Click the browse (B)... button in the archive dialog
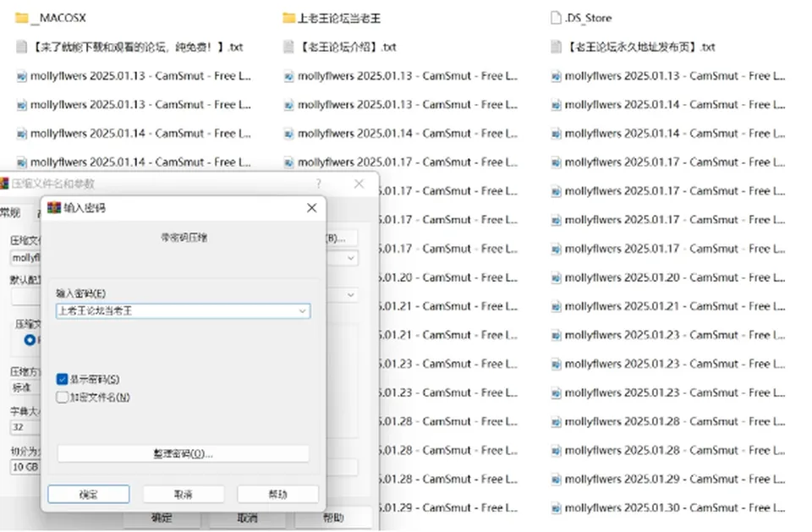Image resolution: width=812 pixels, height=532 pixels. [x=341, y=238]
